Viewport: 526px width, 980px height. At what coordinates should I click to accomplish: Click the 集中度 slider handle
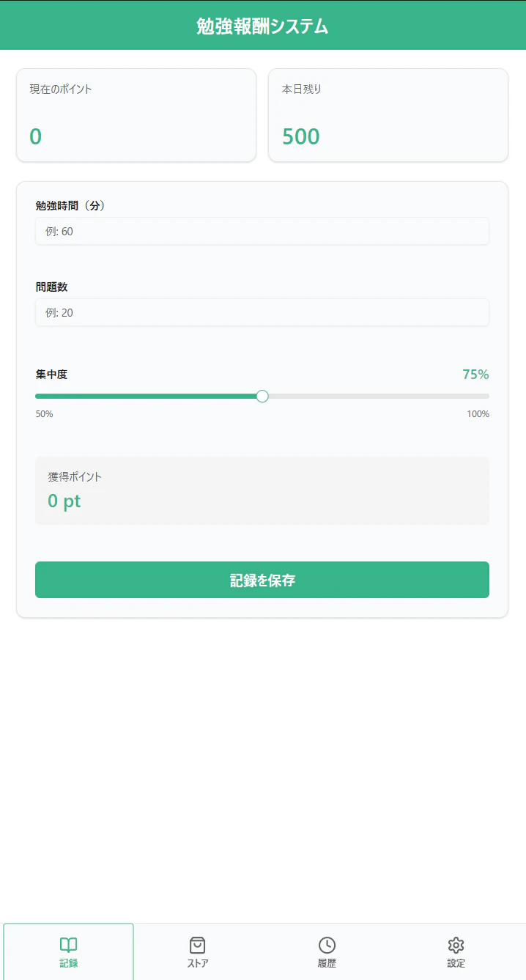click(262, 397)
